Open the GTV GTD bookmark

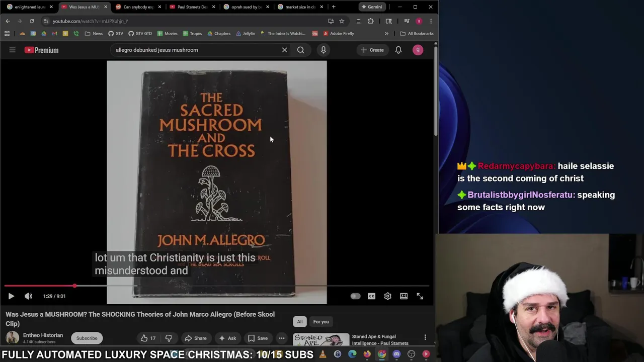tap(140, 34)
